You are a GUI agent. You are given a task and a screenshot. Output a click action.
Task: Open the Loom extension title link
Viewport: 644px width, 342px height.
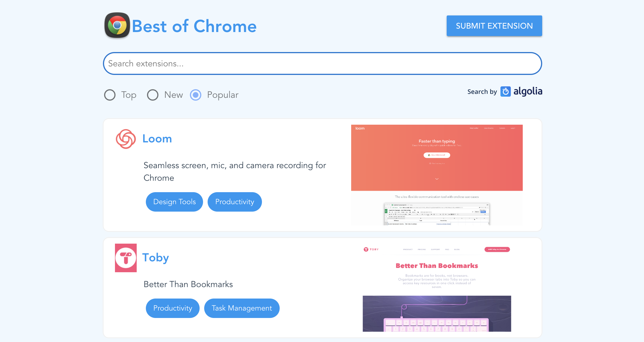point(157,139)
